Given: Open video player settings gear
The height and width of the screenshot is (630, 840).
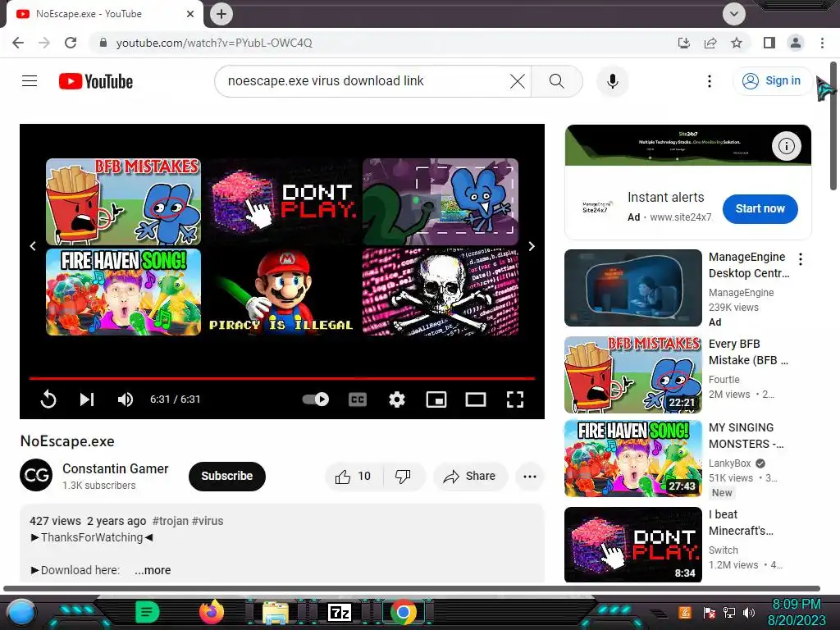Looking at the screenshot, I should click(397, 399).
